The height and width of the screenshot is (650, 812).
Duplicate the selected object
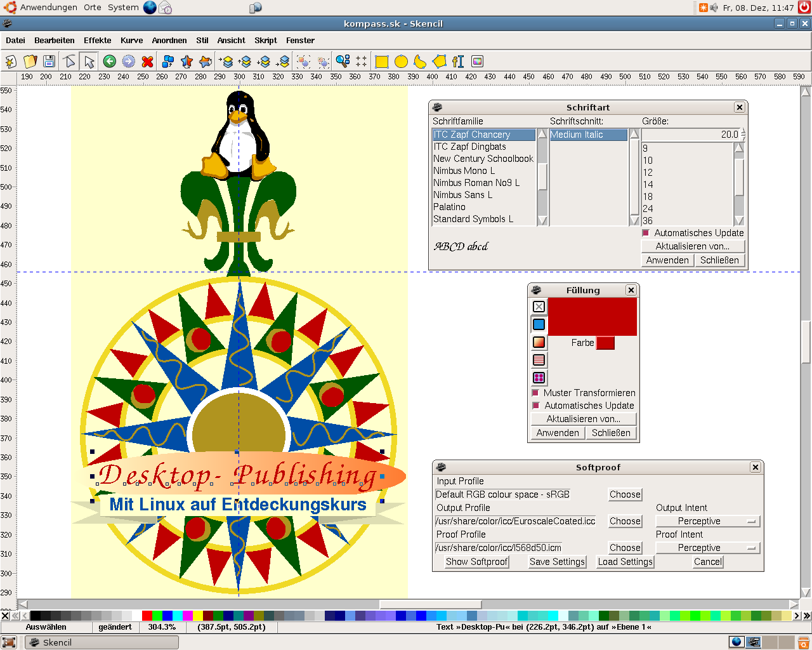[x=168, y=61]
